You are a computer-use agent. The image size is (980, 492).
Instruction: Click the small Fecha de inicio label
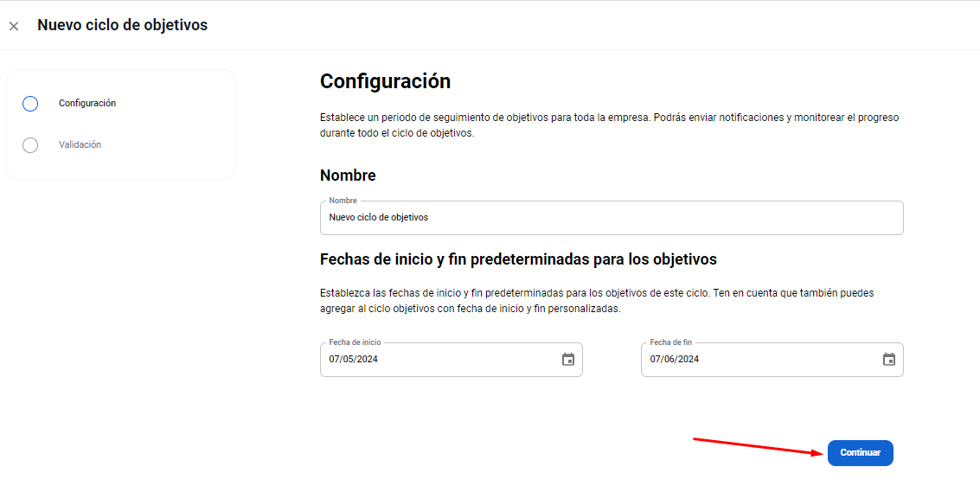point(355,342)
